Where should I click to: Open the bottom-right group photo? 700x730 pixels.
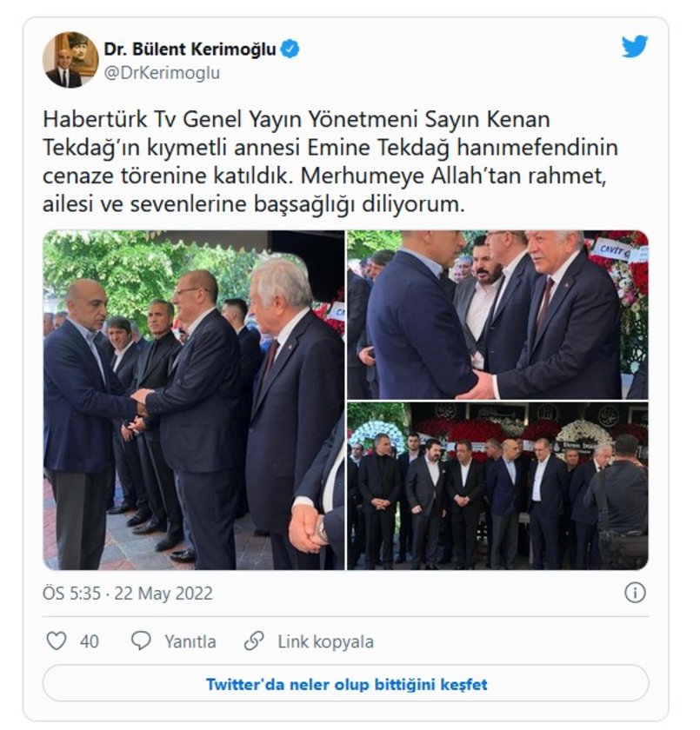497,486
